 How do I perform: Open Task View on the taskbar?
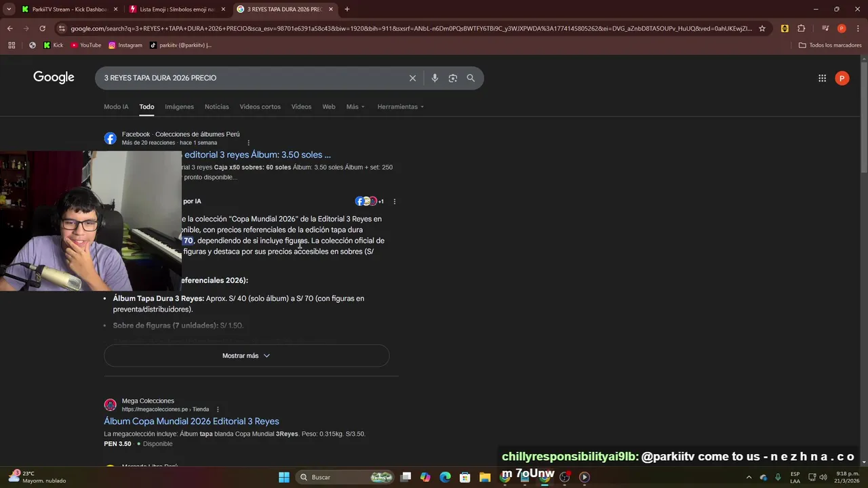pos(406,477)
